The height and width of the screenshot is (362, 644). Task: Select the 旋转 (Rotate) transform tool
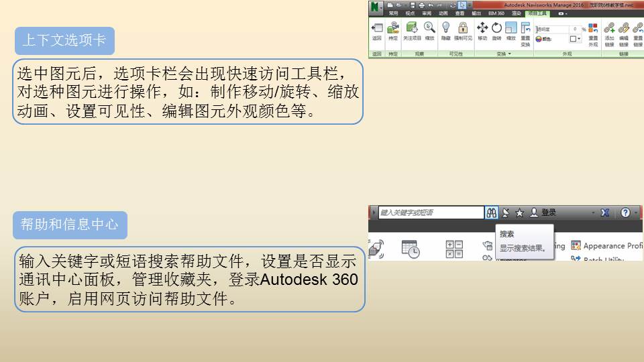pyautogui.click(x=496, y=28)
